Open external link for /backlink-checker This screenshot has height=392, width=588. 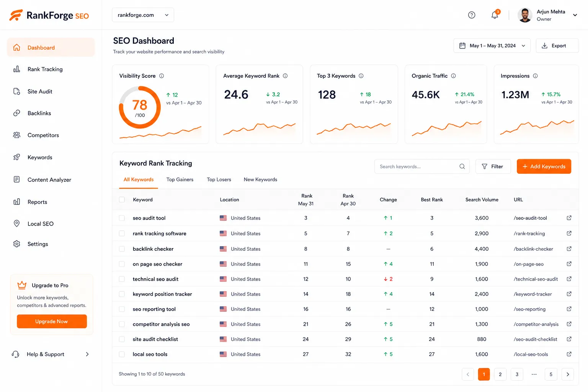(569, 249)
